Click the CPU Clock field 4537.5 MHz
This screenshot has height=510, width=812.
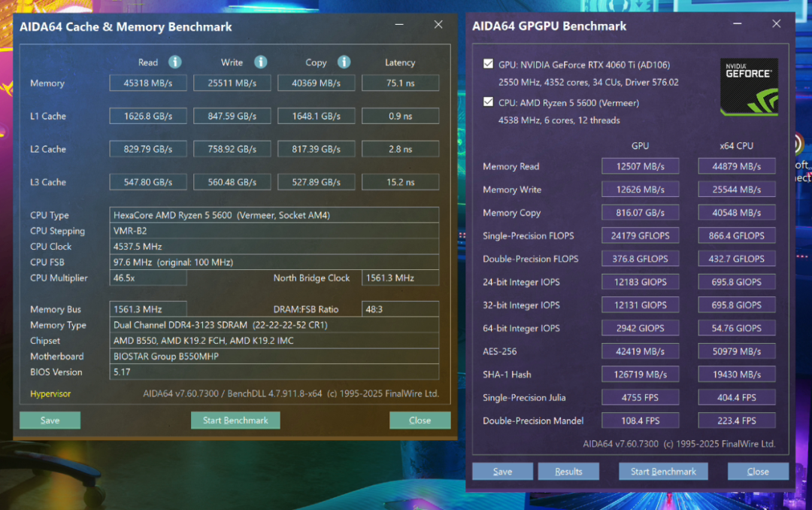point(274,247)
